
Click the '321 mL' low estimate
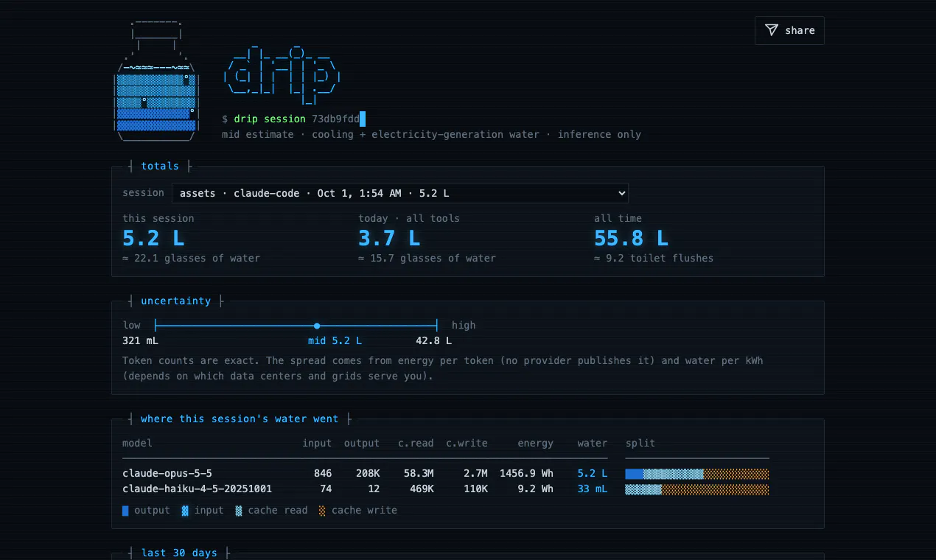coord(140,341)
